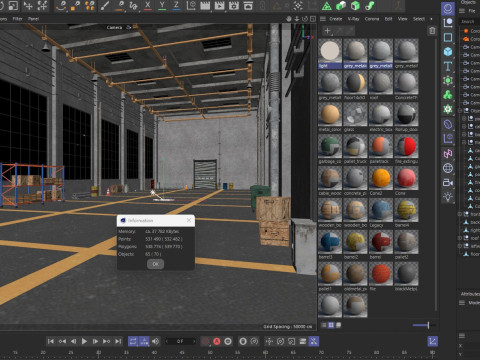This screenshot has height=360, width=480.
Task: Open the material manager View menu
Action: pyautogui.click(x=402, y=19)
